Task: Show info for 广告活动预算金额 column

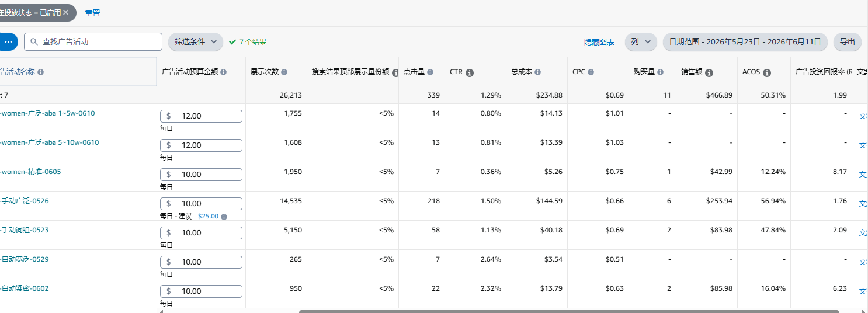Action: click(224, 72)
